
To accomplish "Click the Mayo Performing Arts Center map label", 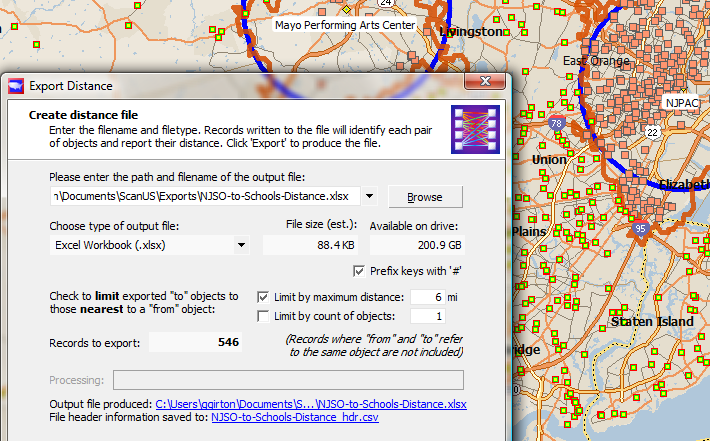I will (345, 25).
